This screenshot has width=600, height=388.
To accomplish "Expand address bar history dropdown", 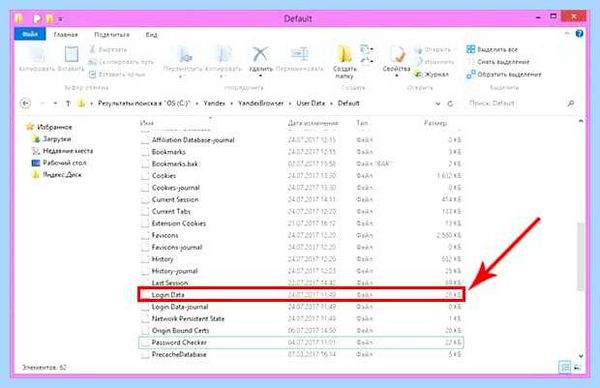I will [438, 104].
